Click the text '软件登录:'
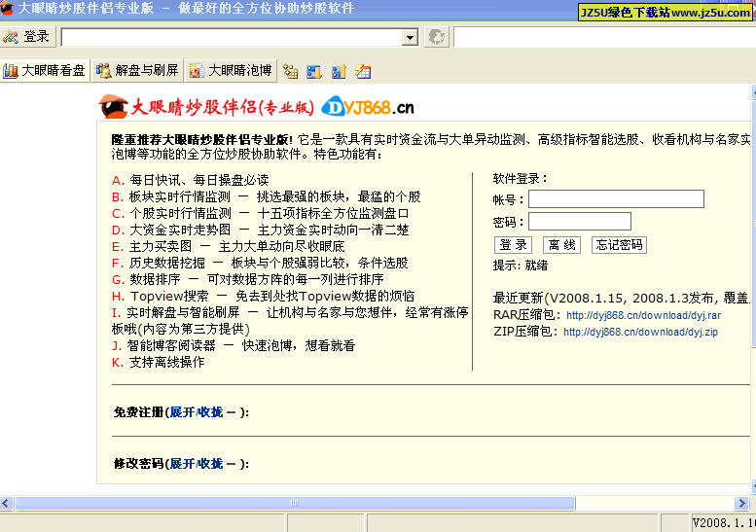Image resolution: width=756 pixels, height=532 pixels. coord(520,179)
